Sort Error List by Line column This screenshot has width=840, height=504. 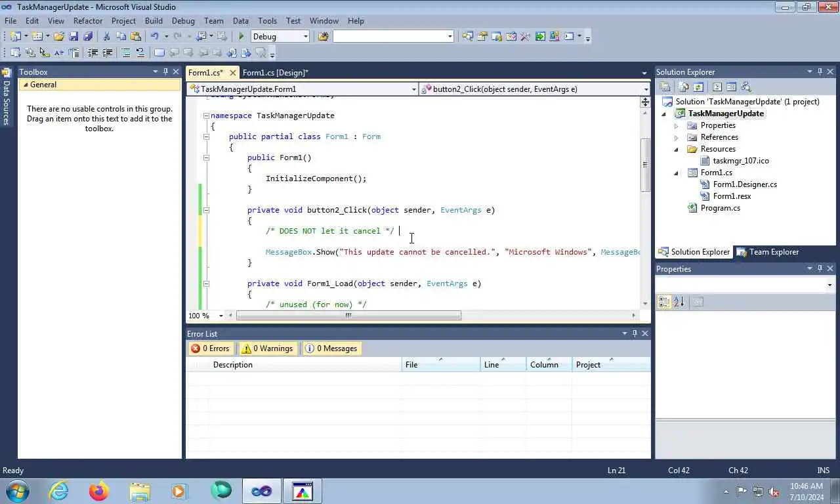503,365
